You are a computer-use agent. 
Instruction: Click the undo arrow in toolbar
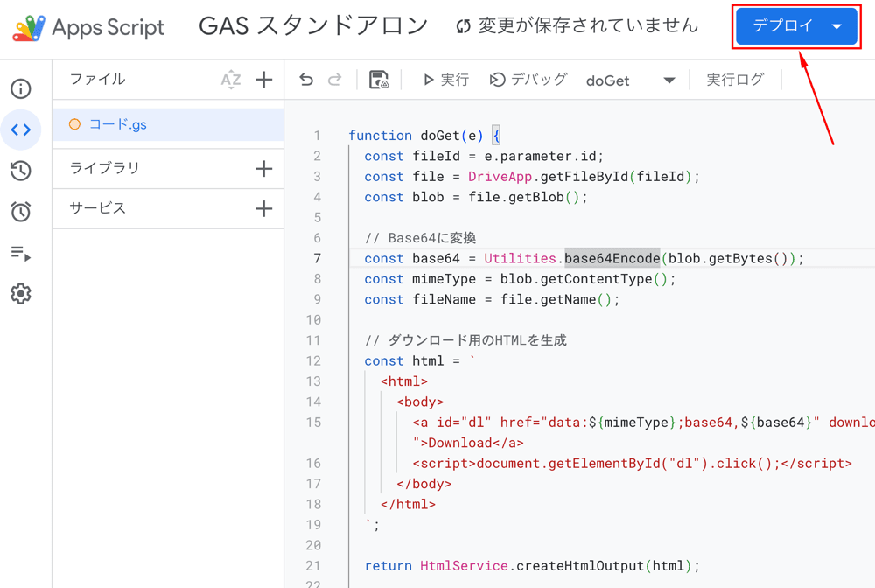(306, 80)
